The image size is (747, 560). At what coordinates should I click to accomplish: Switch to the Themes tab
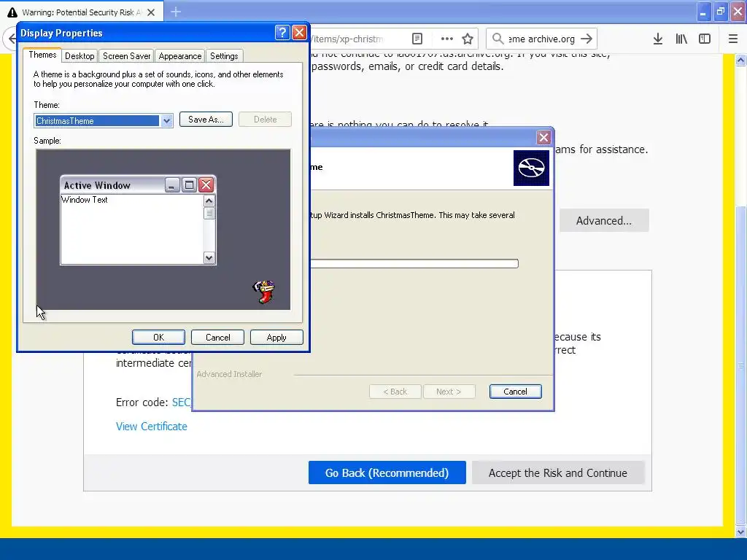point(42,55)
